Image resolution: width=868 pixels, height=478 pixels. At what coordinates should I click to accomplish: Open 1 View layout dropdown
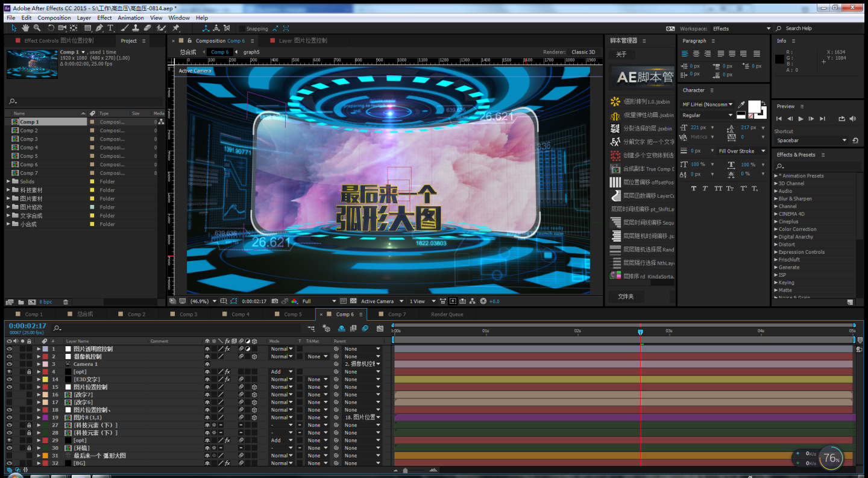(x=421, y=301)
